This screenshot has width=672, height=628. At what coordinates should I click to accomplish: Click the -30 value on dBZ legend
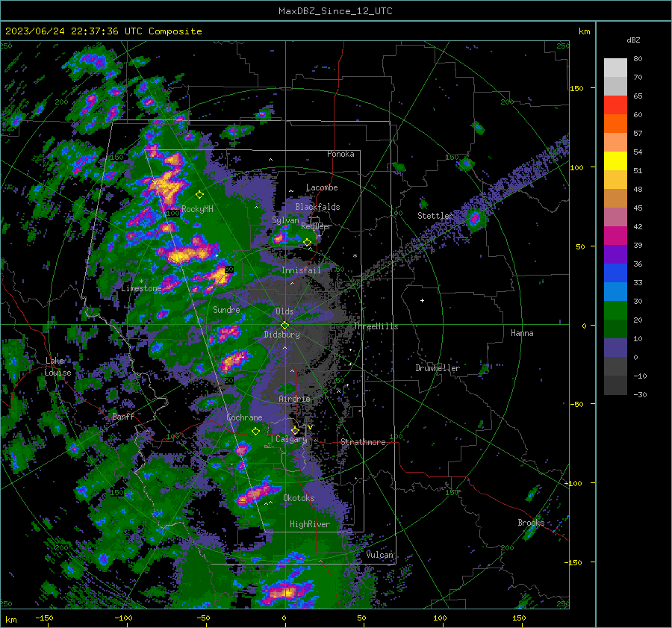coord(640,394)
